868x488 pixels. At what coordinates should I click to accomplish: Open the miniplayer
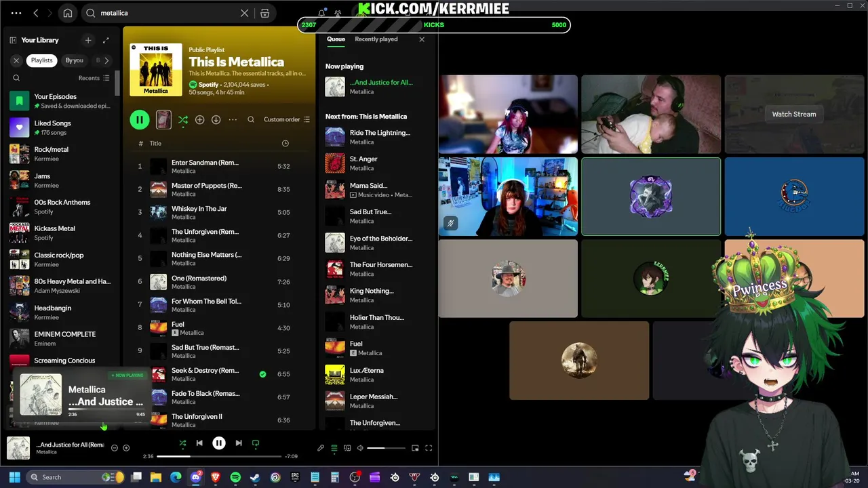415,448
